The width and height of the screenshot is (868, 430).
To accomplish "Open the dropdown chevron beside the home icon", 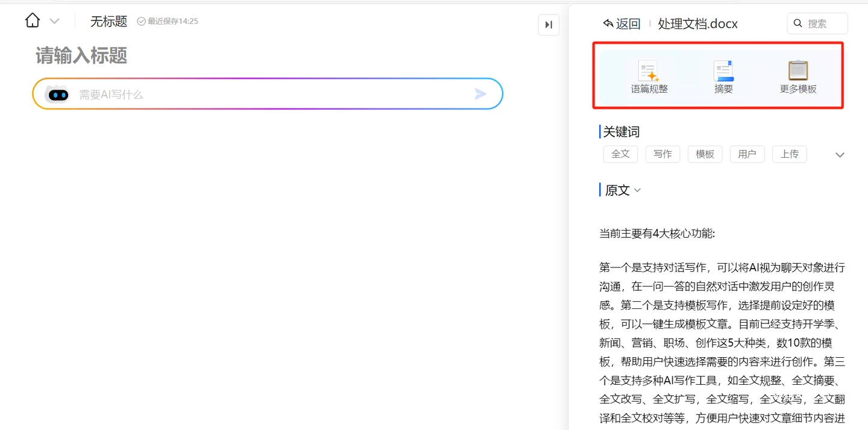I will click(54, 22).
